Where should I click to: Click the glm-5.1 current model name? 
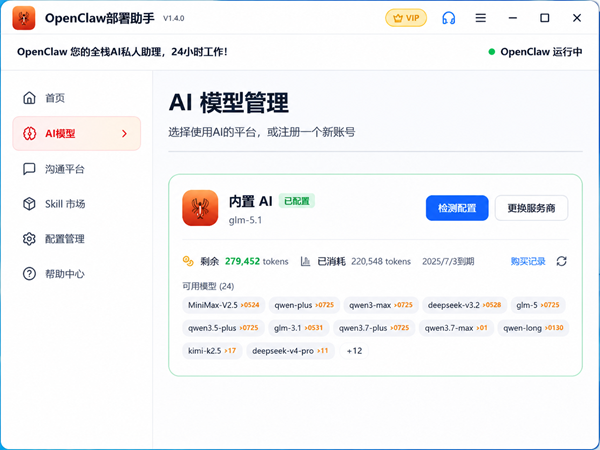245,220
